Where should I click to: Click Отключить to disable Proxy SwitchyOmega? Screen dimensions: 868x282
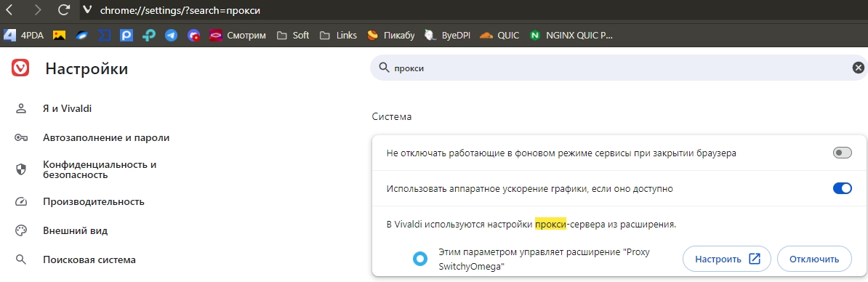point(814,259)
